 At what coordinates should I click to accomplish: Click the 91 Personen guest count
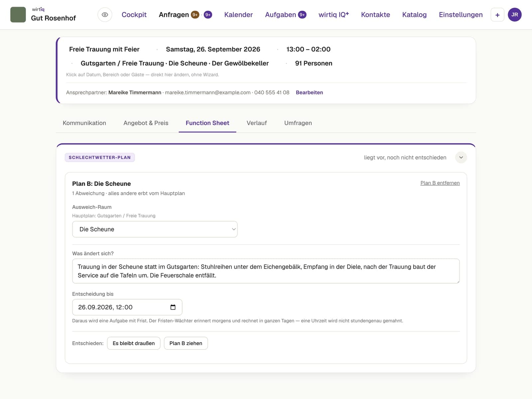[314, 63]
